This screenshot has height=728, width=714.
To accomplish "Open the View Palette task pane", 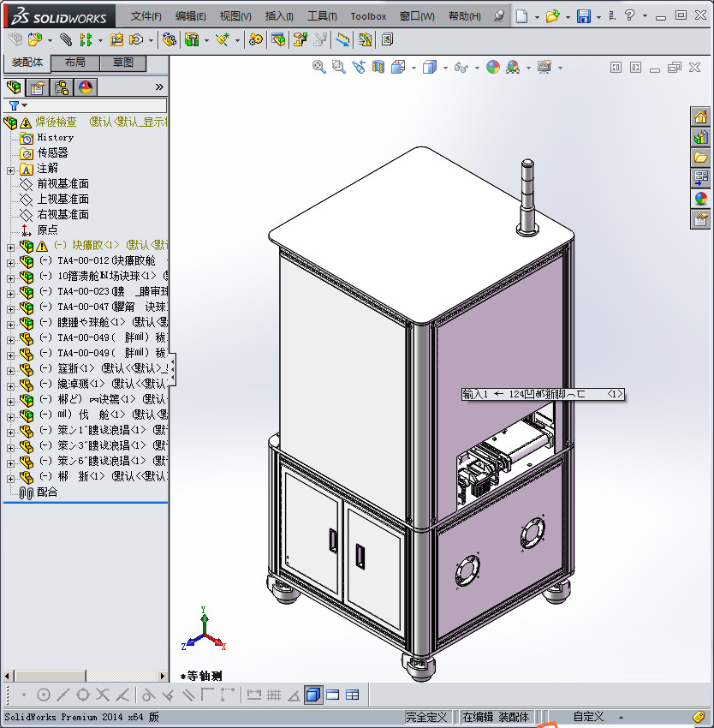I will coord(700,178).
